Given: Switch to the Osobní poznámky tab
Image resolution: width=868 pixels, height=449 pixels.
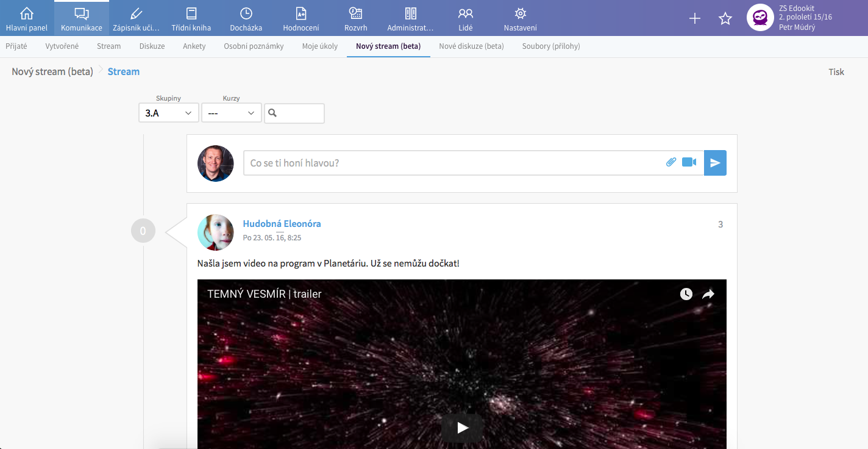Looking at the screenshot, I should click(x=254, y=46).
